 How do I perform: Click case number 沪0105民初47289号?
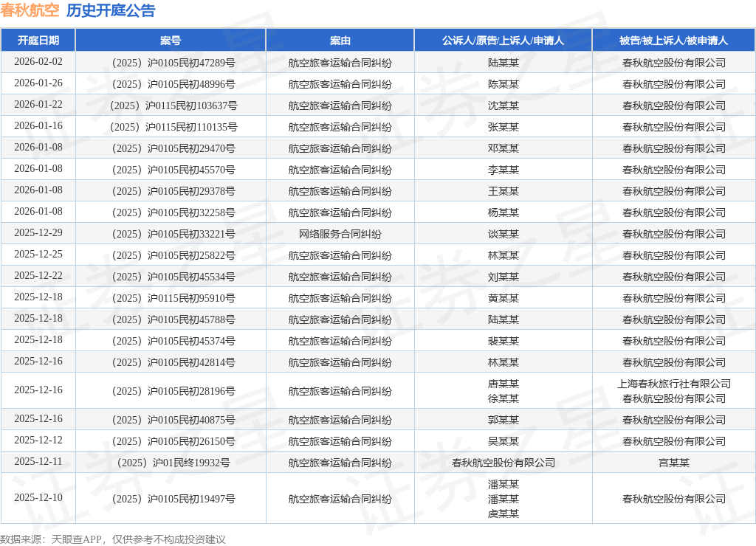tap(191, 63)
